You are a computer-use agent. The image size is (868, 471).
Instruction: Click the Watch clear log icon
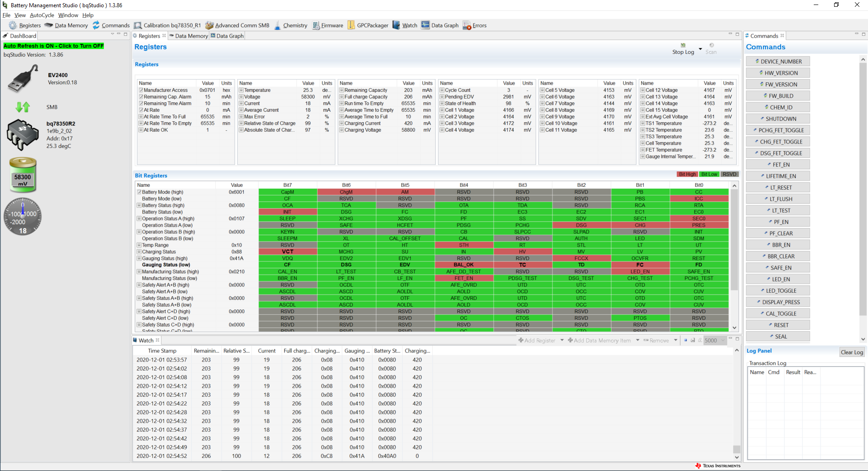[x=700, y=340]
